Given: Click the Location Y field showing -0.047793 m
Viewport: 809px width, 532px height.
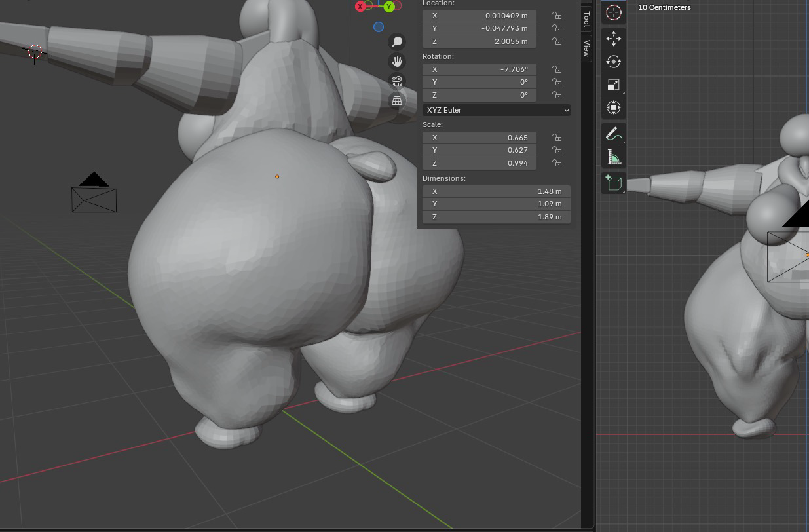Looking at the screenshot, I should pyautogui.click(x=480, y=28).
